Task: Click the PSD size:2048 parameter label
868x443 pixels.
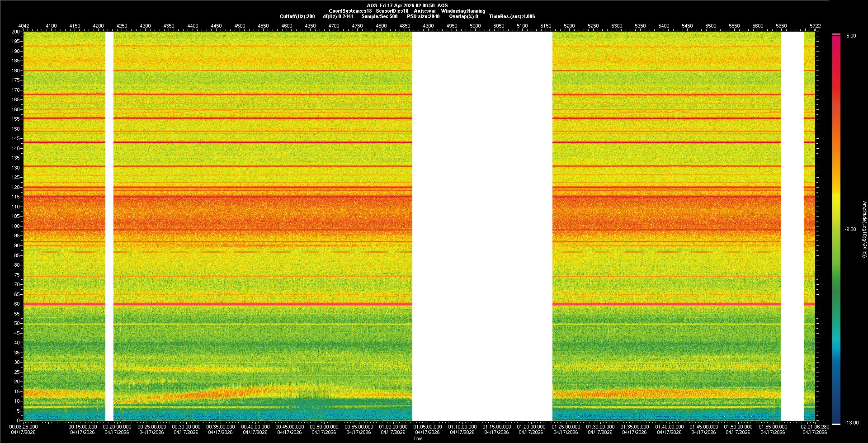Action: [x=423, y=16]
